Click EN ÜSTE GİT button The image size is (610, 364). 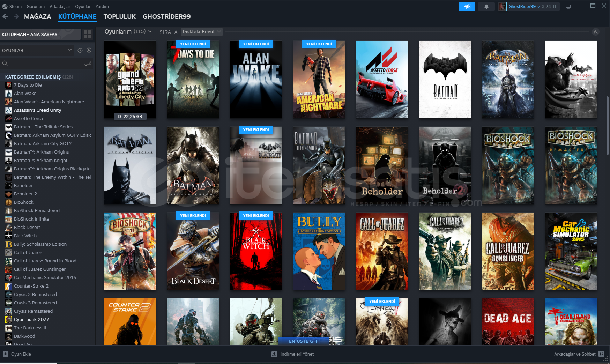tap(303, 341)
